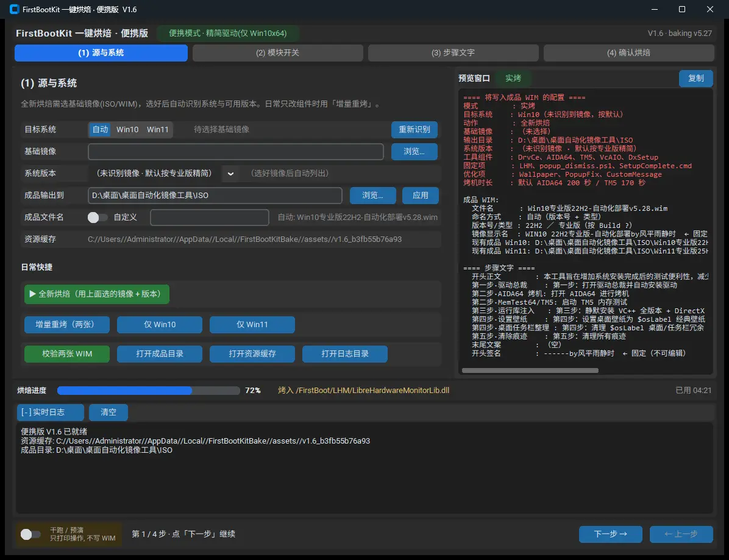729x560 pixels.
Task: Open 打开资源缓存
Action: coord(252,353)
